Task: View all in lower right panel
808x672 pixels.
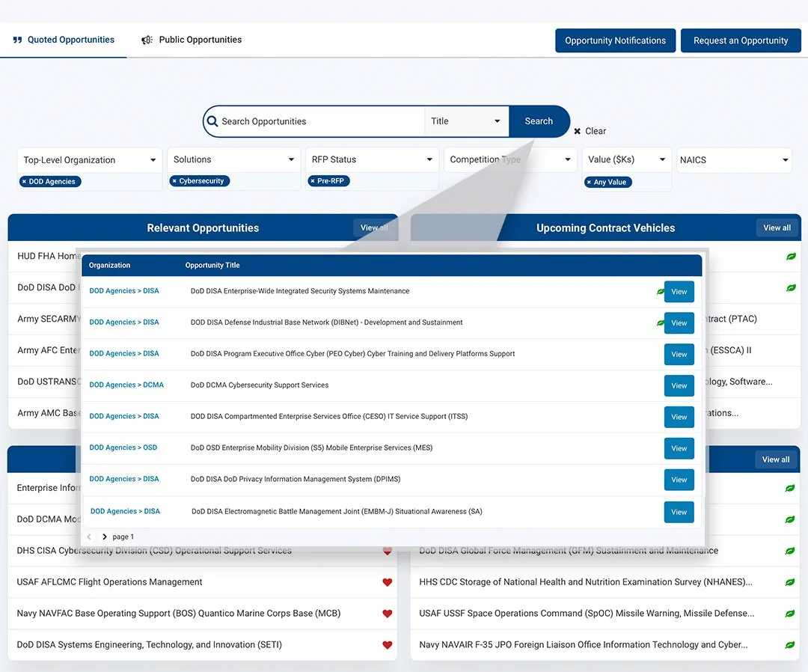Action: tap(776, 459)
